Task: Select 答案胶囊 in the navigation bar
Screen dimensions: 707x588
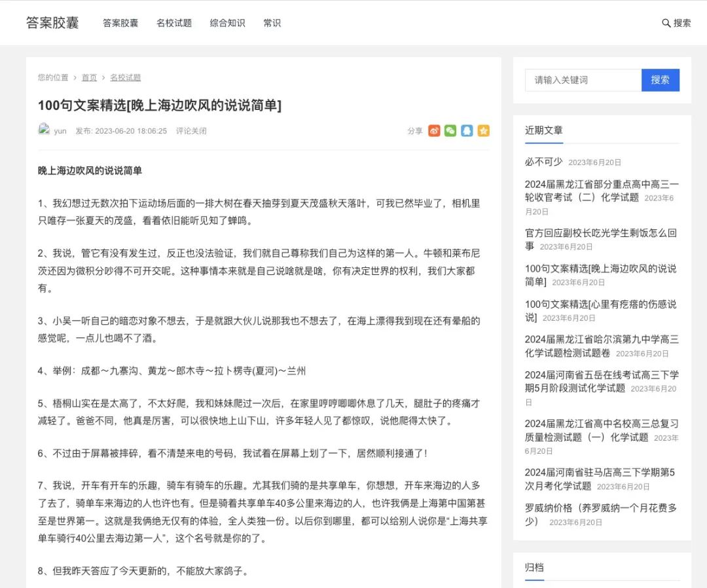Action: (x=120, y=23)
